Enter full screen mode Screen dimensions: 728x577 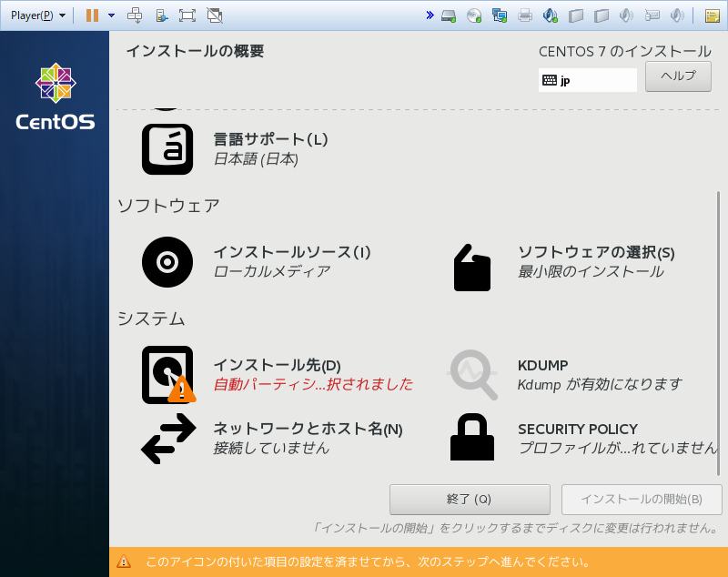187,15
